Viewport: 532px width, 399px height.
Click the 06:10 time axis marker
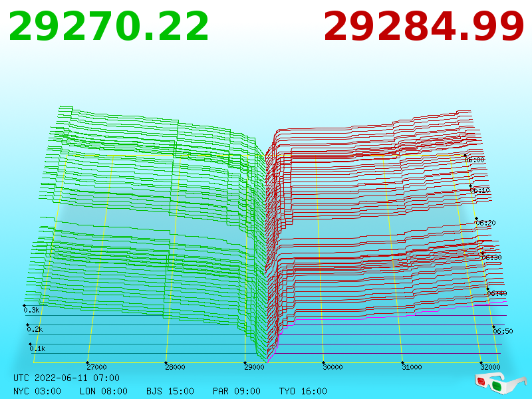click(479, 190)
